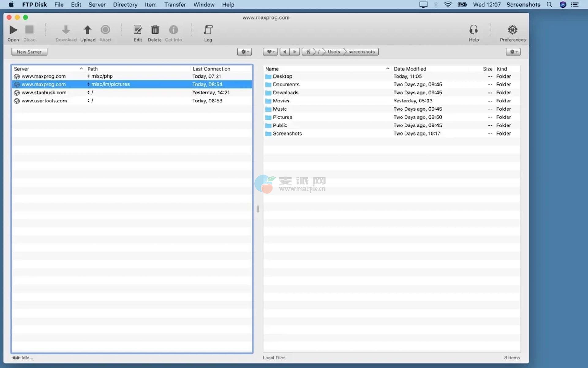Click the Edit server icon

pyautogui.click(x=138, y=30)
